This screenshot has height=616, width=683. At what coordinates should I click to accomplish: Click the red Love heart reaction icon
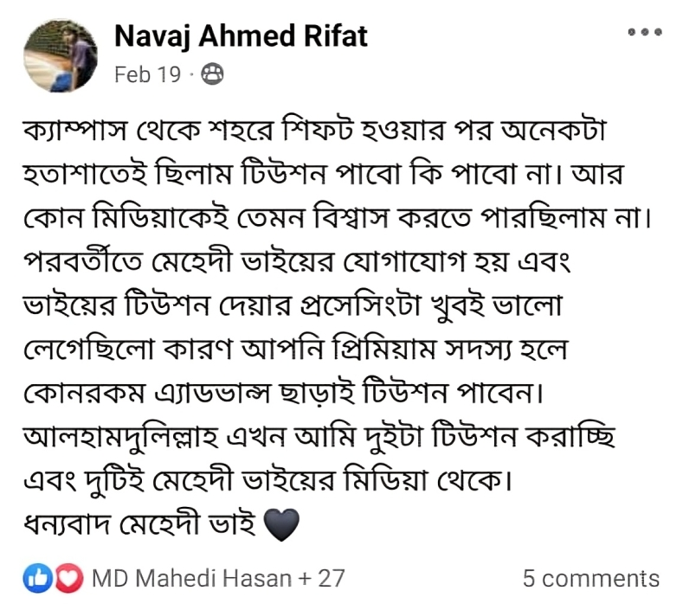point(69,578)
